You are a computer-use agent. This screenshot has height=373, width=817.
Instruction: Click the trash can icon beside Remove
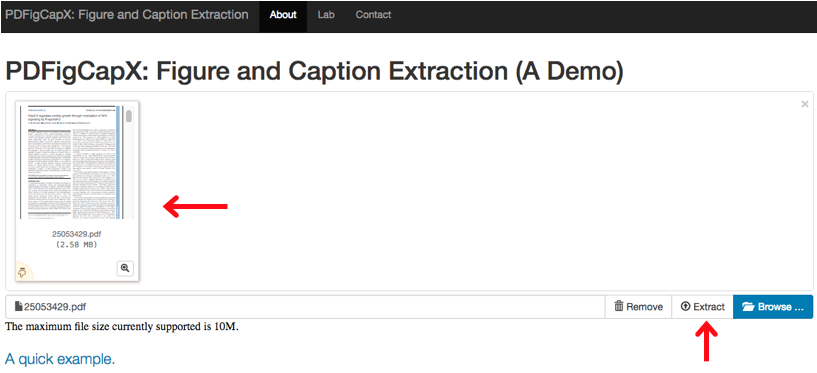coord(619,306)
